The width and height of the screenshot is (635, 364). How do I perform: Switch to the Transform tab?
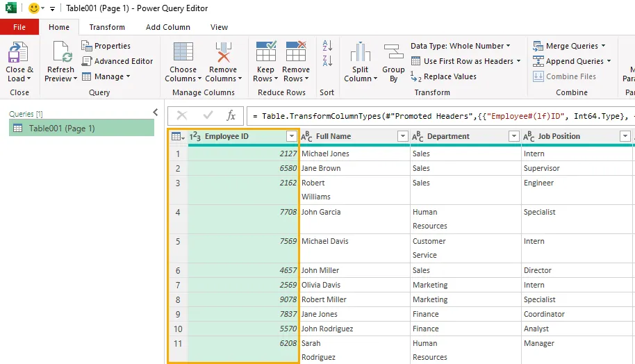[107, 27]
